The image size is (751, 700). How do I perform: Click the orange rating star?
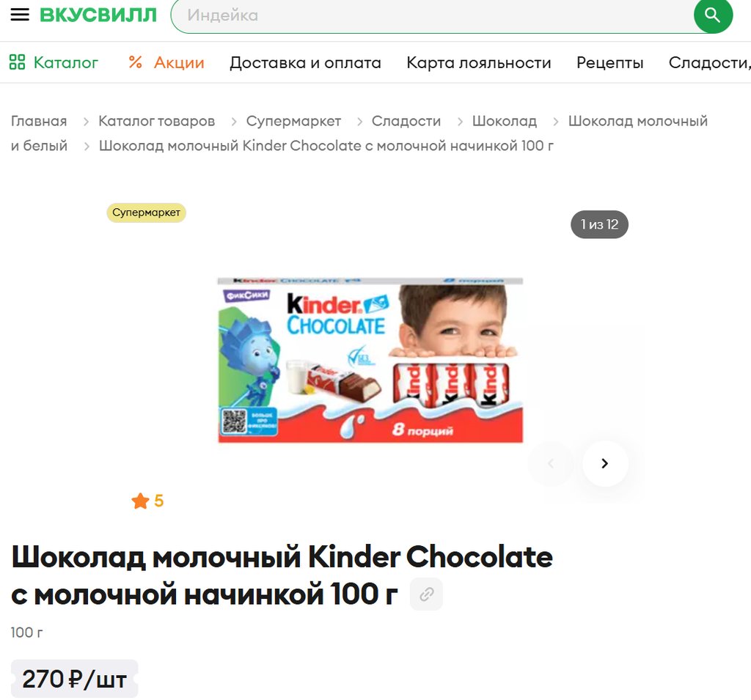point(140,501)
